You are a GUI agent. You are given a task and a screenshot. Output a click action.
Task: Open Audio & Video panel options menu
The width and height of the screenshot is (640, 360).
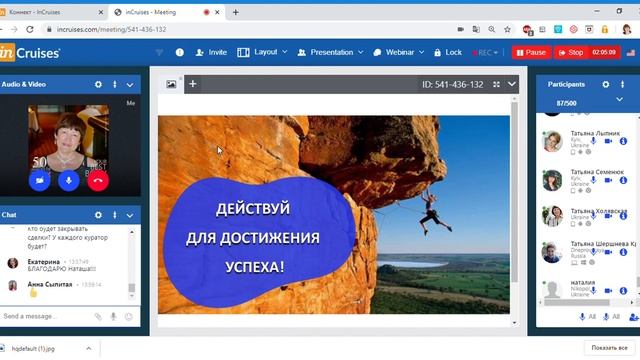[115, 84]
